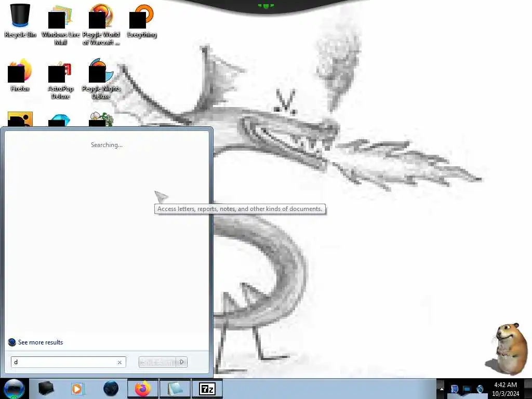Open the Windows Live Mail desktop shortcut

[x=60, y=24]
